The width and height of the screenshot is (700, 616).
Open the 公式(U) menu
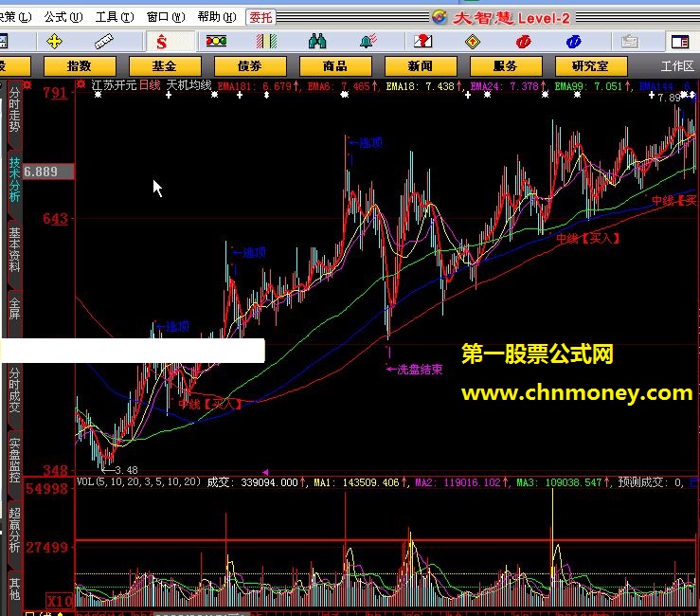(63, 17)
